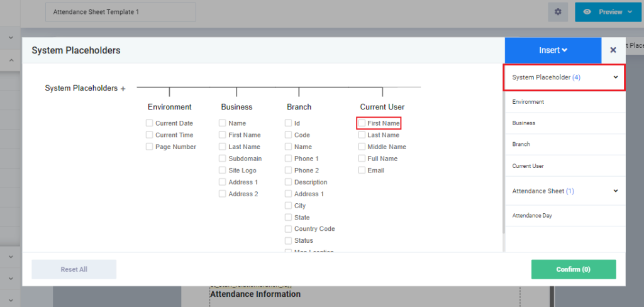The height and width of the screenshot is (307, 644).
Task: Click the Business column heading
Action: click(236, 107)
